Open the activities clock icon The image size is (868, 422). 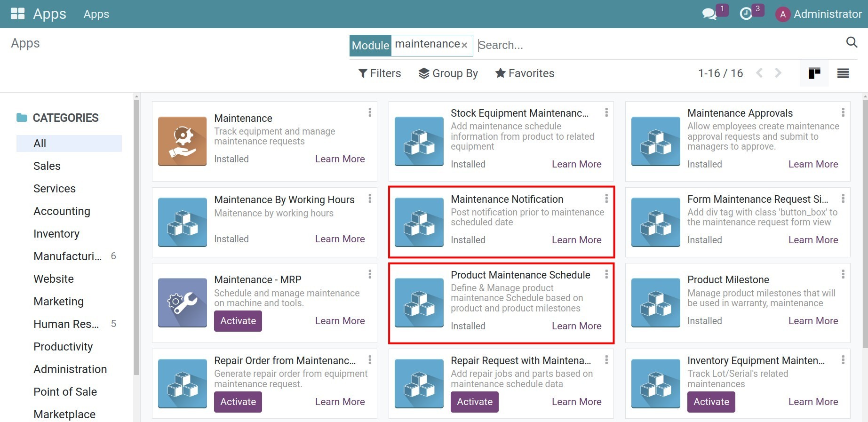[746, 14]
